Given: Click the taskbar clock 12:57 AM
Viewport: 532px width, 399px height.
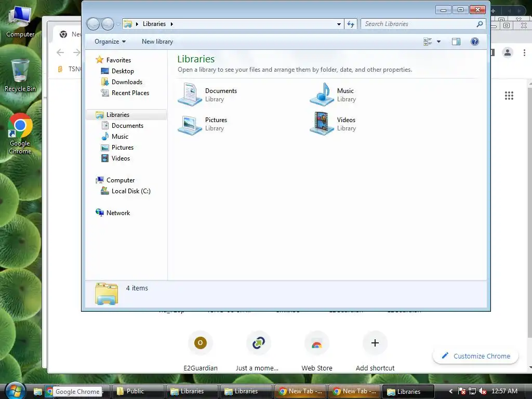Looking at the screenshot, I should click(x=504, y=391).
